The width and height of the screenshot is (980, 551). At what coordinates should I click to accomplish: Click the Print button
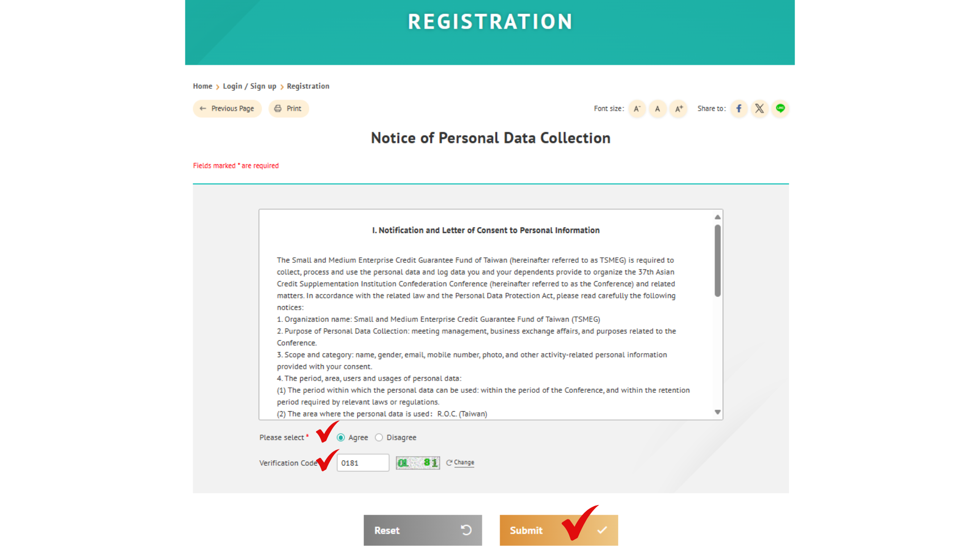point(288,109)
